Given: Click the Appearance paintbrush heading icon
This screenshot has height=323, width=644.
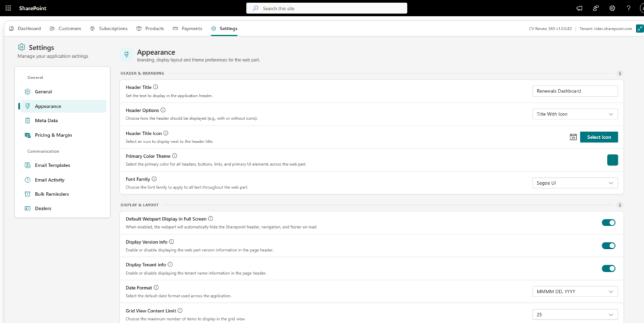Looking at the screenshot, I should (126, 55).
